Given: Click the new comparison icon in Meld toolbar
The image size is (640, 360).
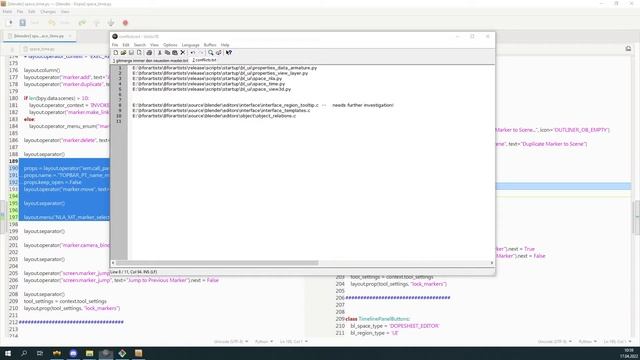Looking at the screenshot, I should (x=10, y=23).
